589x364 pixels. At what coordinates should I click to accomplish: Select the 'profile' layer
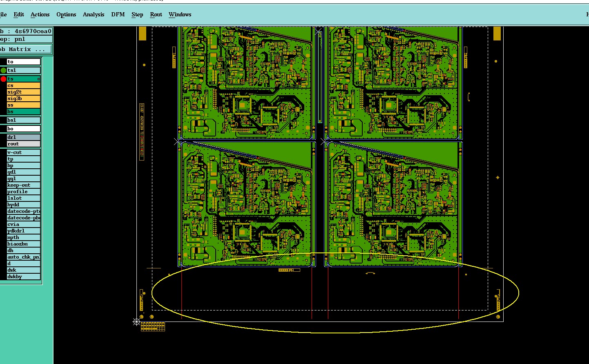click(x=24, y=192)
